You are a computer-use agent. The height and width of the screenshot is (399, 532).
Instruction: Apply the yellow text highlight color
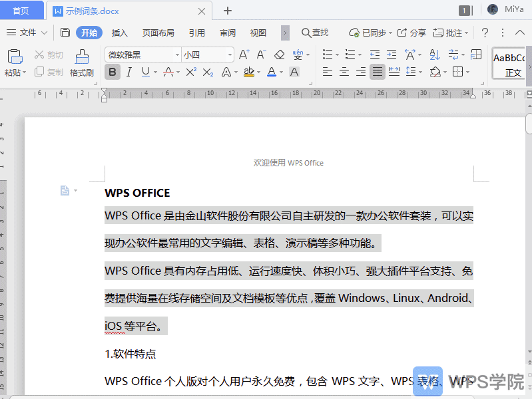[x=249, y=72]
